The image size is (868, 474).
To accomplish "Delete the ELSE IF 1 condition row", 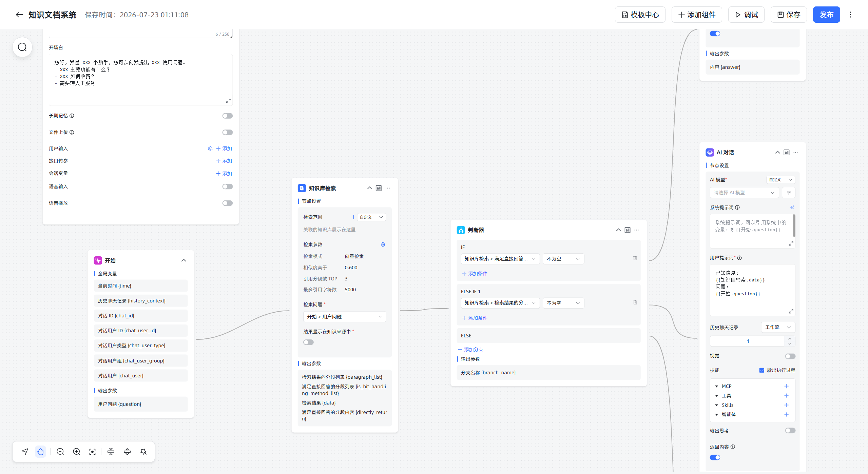I will click(635, 302).
